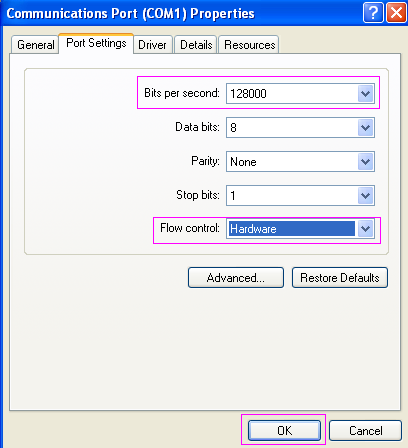
Task: Click the Data bits field showing 8
Action: click(x=300, y=128)
